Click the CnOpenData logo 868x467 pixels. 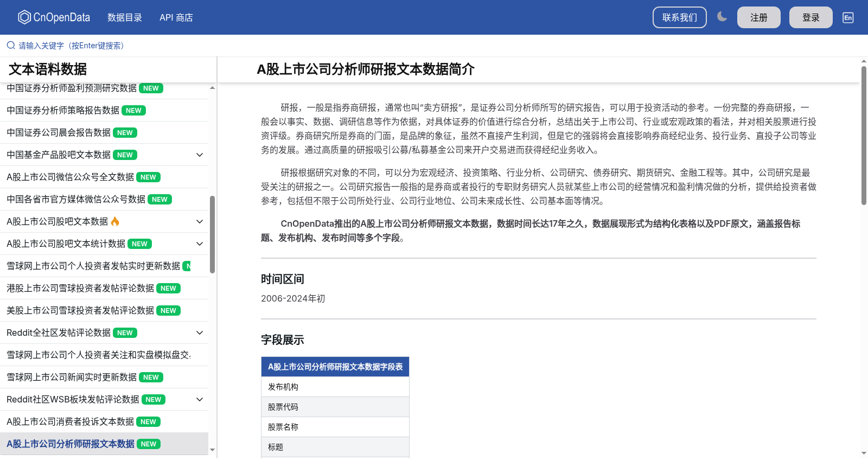click(54, 17)
